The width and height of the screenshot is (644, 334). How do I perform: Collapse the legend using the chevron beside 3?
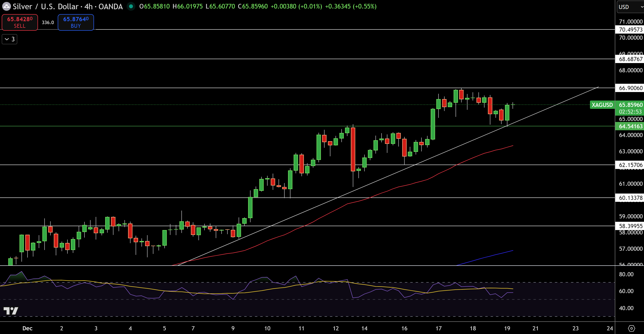[6, 39]
